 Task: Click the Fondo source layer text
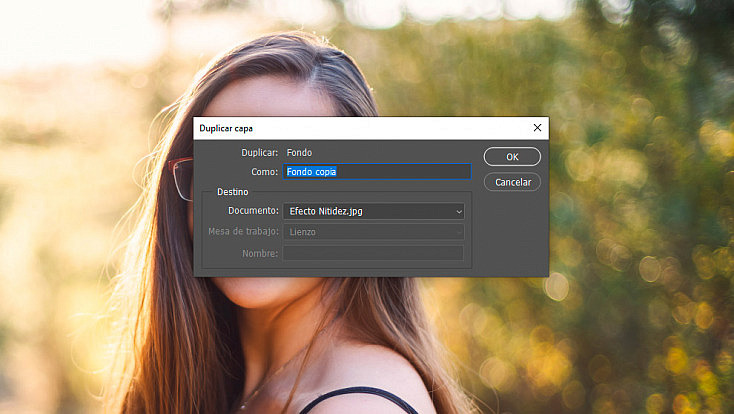[300, 153]
